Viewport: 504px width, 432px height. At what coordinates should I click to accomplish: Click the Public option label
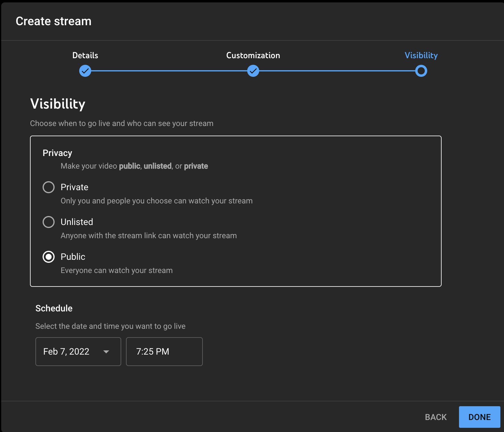click(73, 257)
